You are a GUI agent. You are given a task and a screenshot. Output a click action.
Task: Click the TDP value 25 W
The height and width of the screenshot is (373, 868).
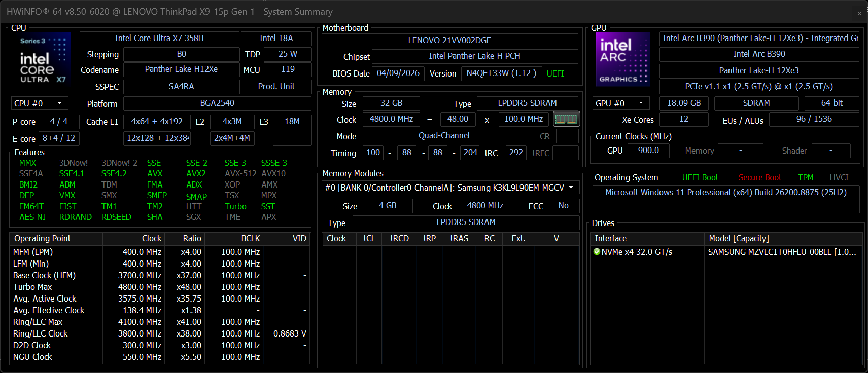[288, 54]
